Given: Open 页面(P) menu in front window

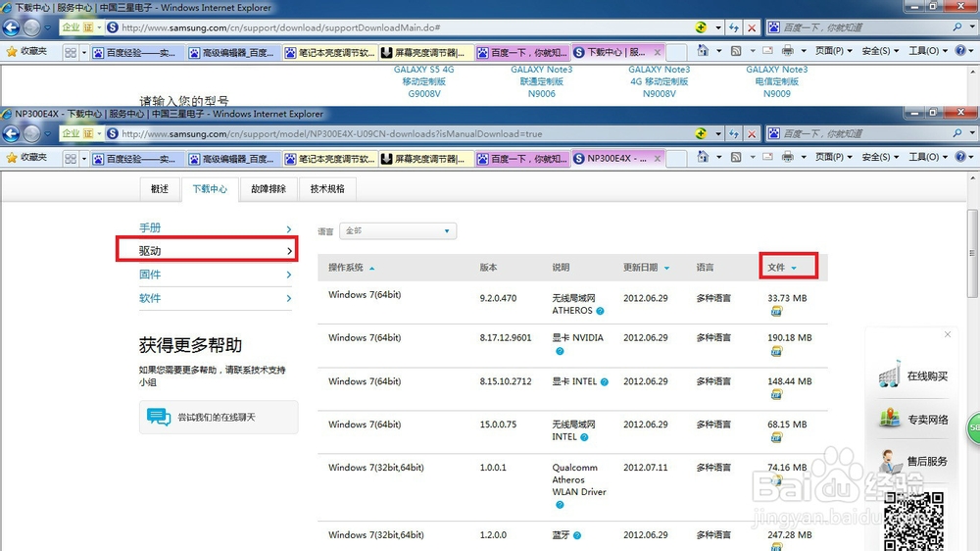Looking at the screenshot, I should click(x=834, y=158).
